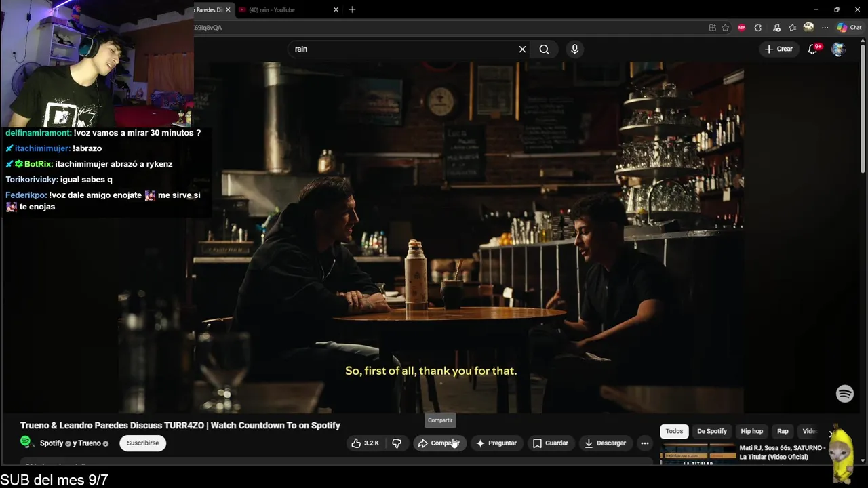Click the Compartir share button
The height and width of the screenshot is (488, 868).
[439, 443]
